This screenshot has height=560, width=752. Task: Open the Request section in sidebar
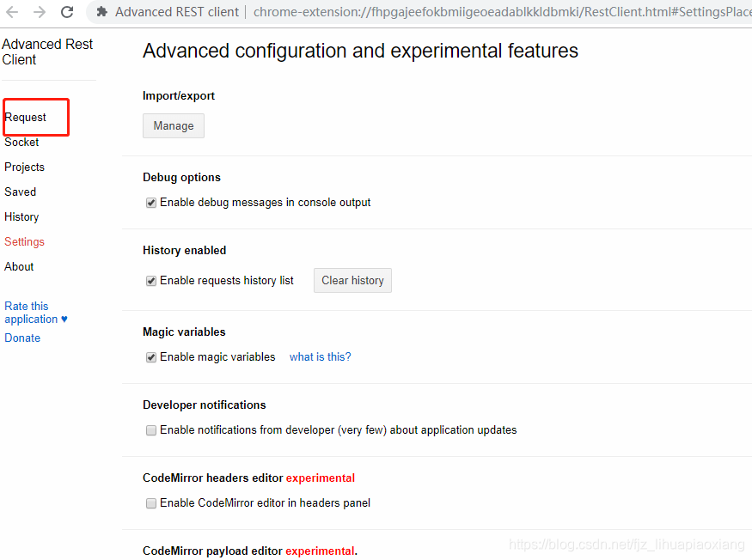click(x=26, y=118)
